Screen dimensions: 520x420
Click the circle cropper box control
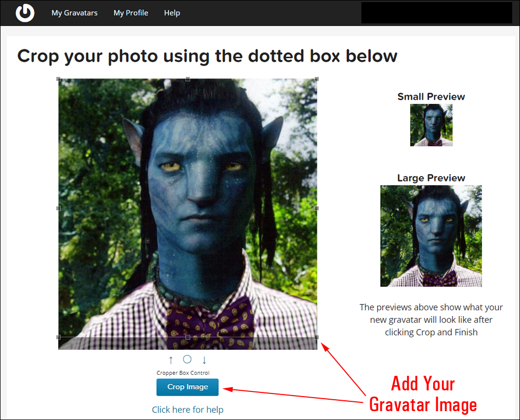[187, 359]
